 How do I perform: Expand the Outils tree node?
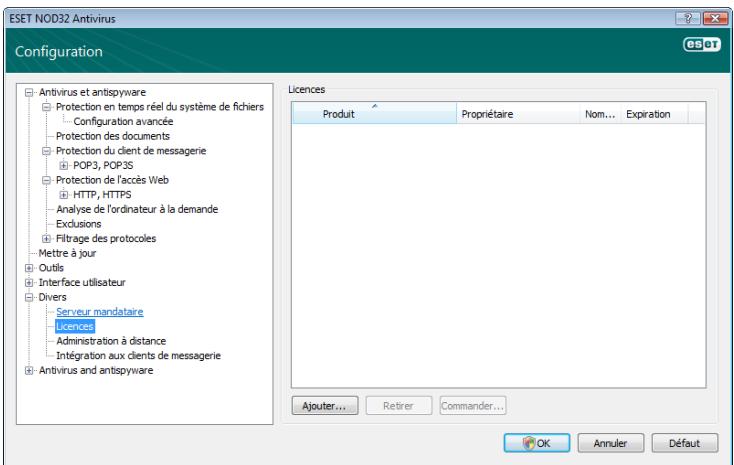click(29, 268)
